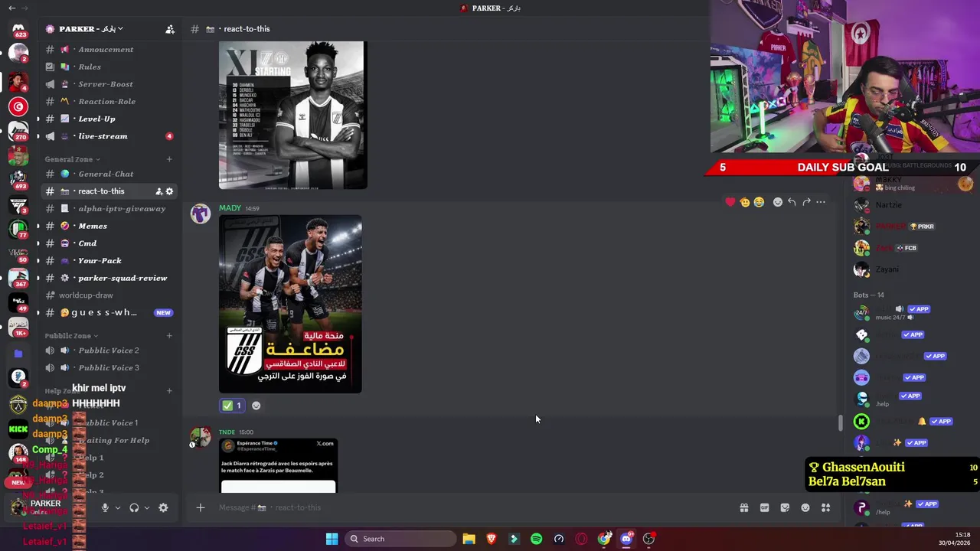Open the live-stream channel with 4 mentions
The width and height of the screenshot is (980, 551).
109,136
